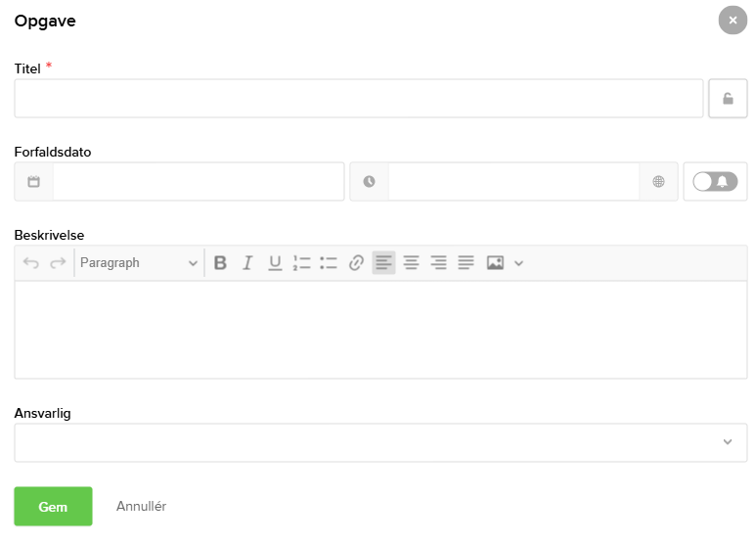Click the undo arrow icon
This screenshot has height=543, width=756.
click(31, 262)
